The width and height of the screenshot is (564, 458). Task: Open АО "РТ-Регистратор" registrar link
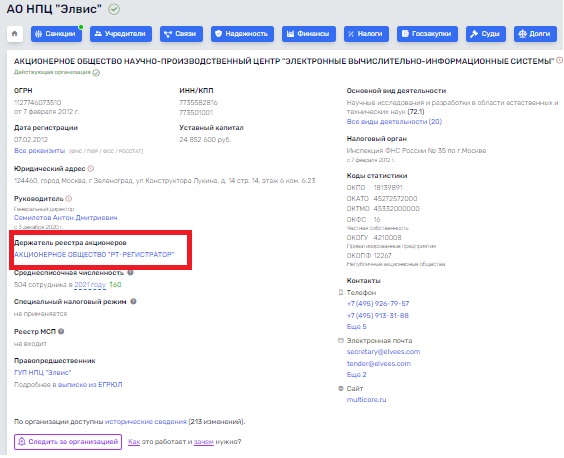[x=94, y=254]
